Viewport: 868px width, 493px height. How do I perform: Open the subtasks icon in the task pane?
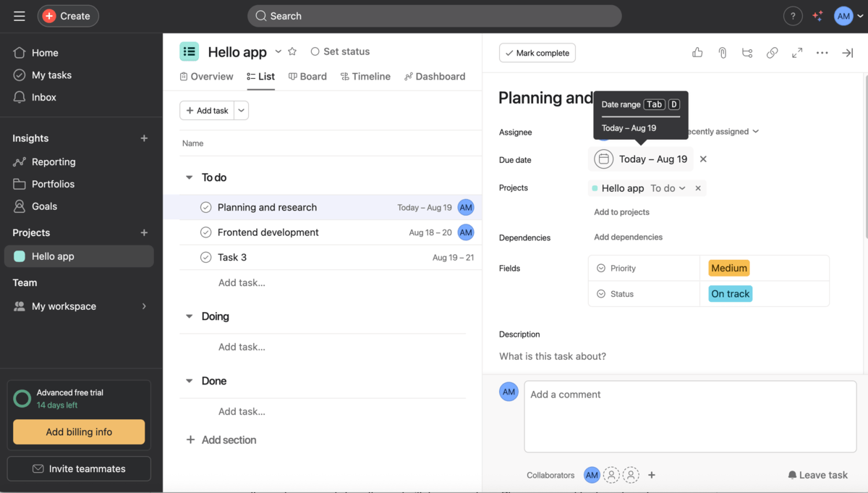point(747,52)
